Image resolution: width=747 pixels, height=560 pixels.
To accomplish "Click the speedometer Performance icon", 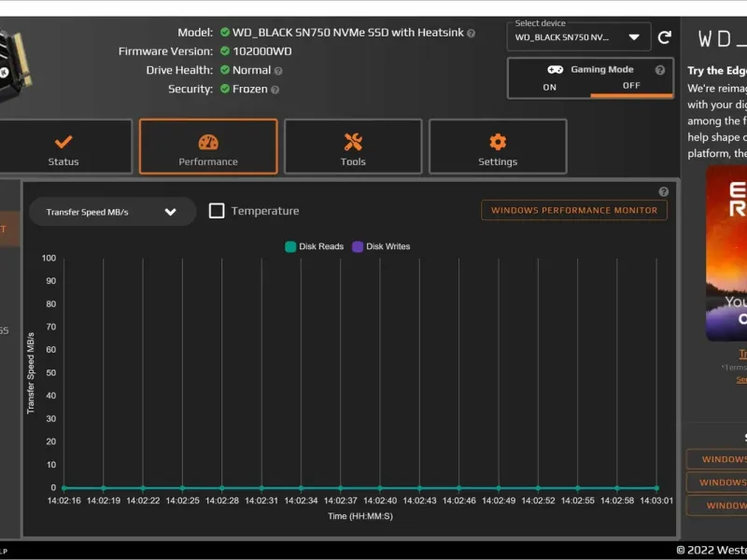I will (208, 142).
